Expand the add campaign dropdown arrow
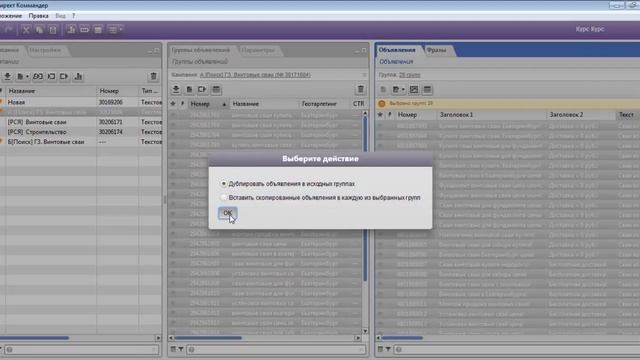Viewport: 640px width, 360px height. (x=27, y=77)
